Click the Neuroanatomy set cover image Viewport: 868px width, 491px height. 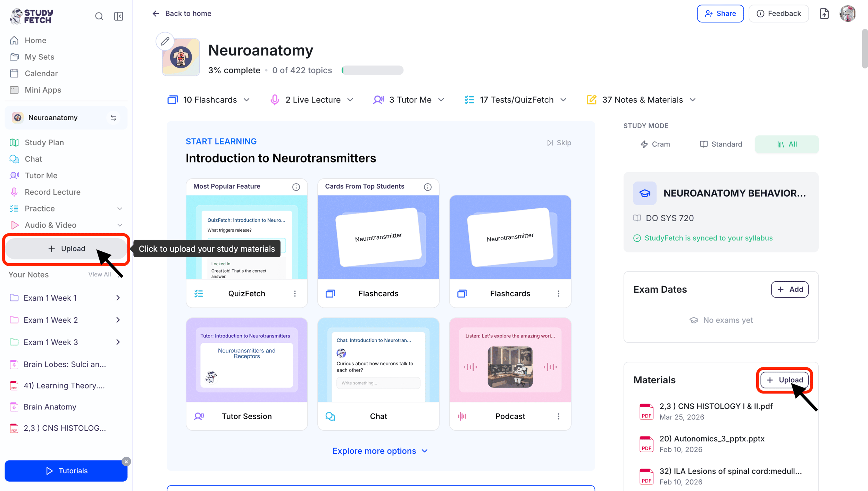tap(181, 57)
